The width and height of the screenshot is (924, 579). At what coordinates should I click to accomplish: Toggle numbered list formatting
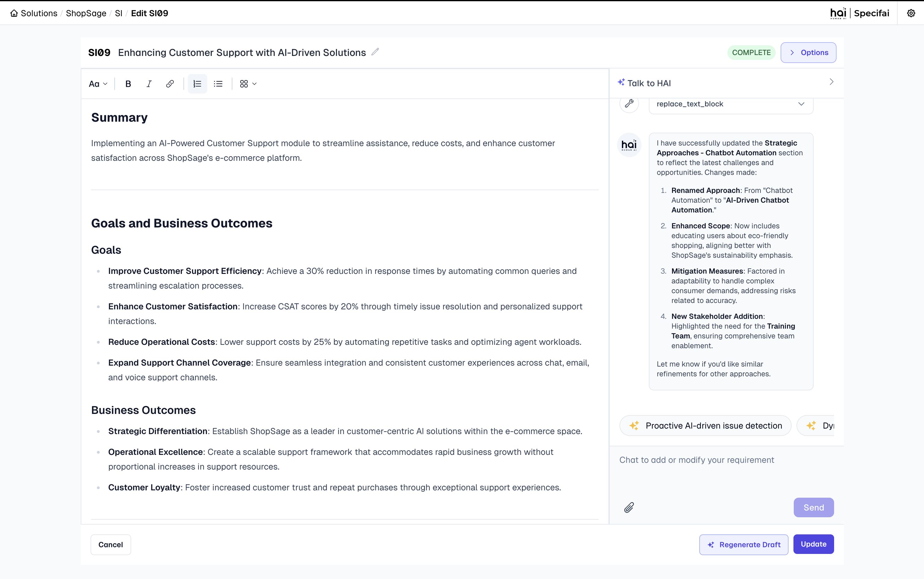197,84
